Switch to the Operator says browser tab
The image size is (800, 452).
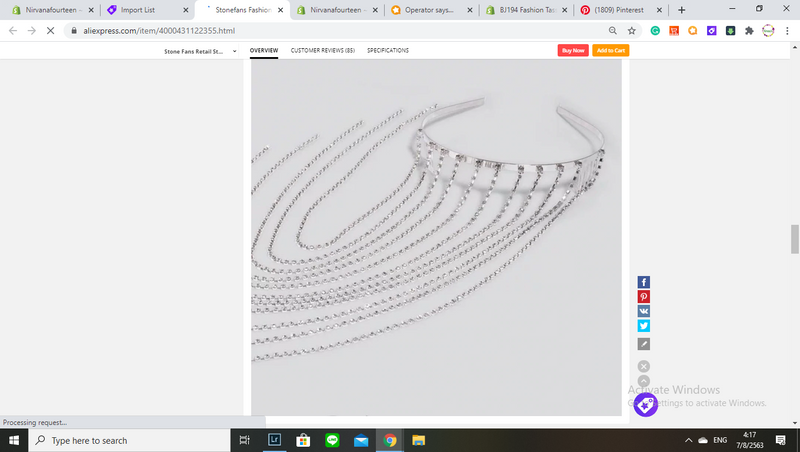click(432, 10)
